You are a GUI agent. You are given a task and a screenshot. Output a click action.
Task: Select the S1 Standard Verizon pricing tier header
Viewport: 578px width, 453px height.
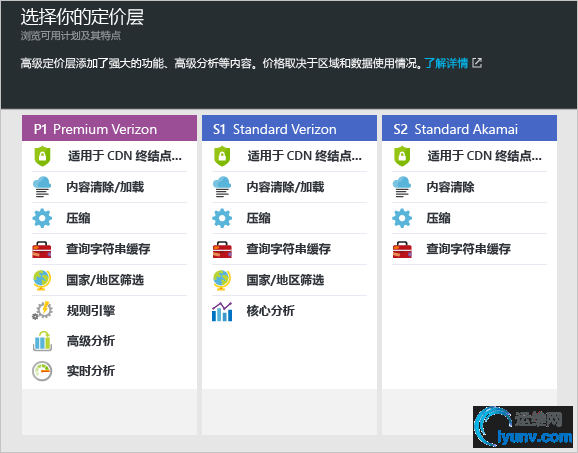tap(289, 128)
